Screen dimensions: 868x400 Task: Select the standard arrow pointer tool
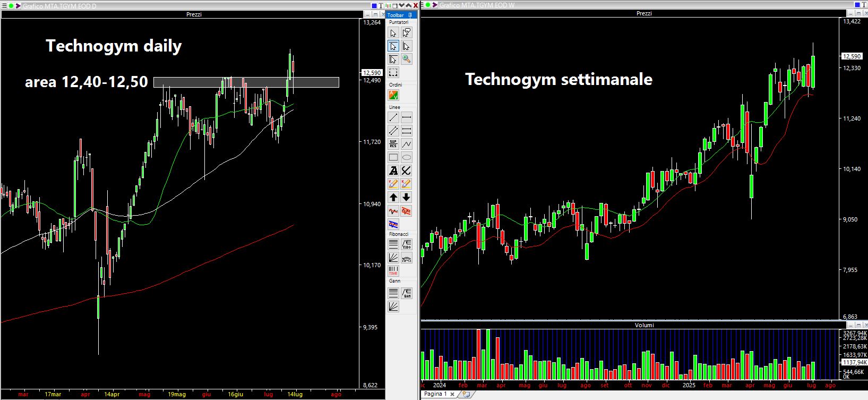(x=393, y=33)
